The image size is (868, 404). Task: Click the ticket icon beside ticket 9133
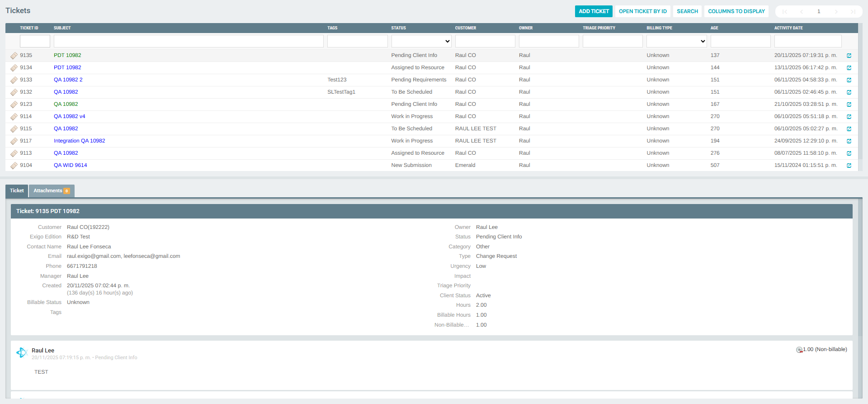[x=14, y=80]
